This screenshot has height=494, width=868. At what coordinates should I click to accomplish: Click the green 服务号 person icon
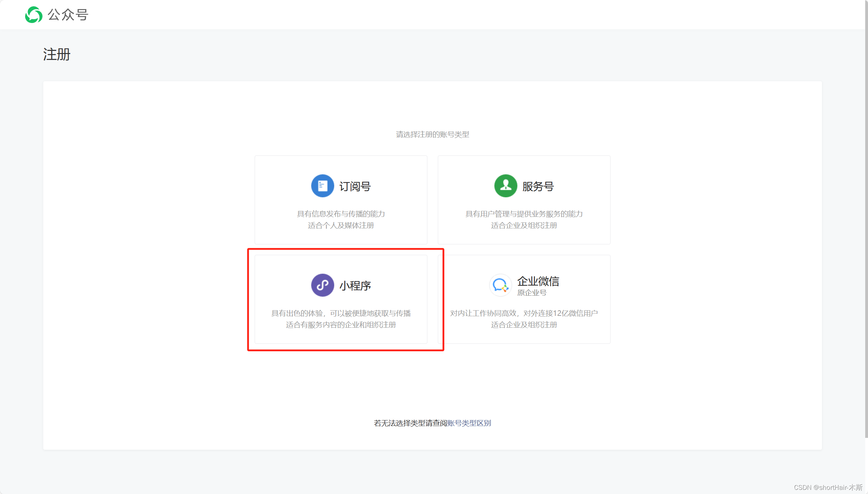pyautogui.click(x=506, y=186)
